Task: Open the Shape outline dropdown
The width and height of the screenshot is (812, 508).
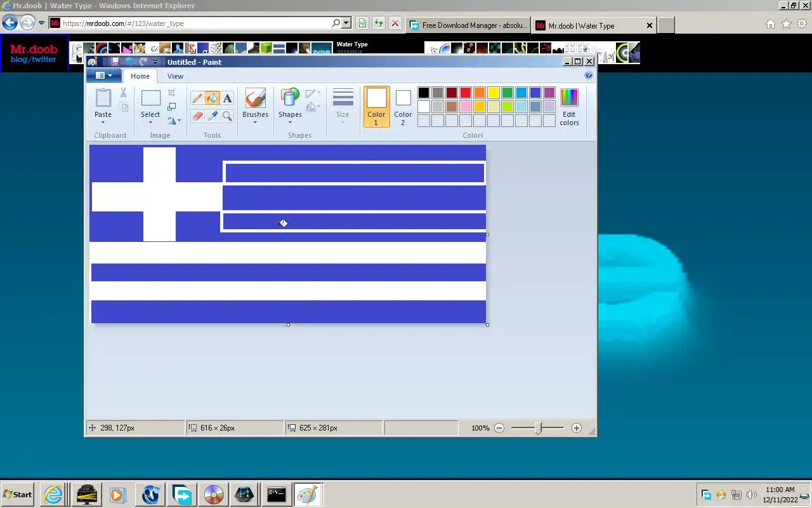Action: [313, 93]
